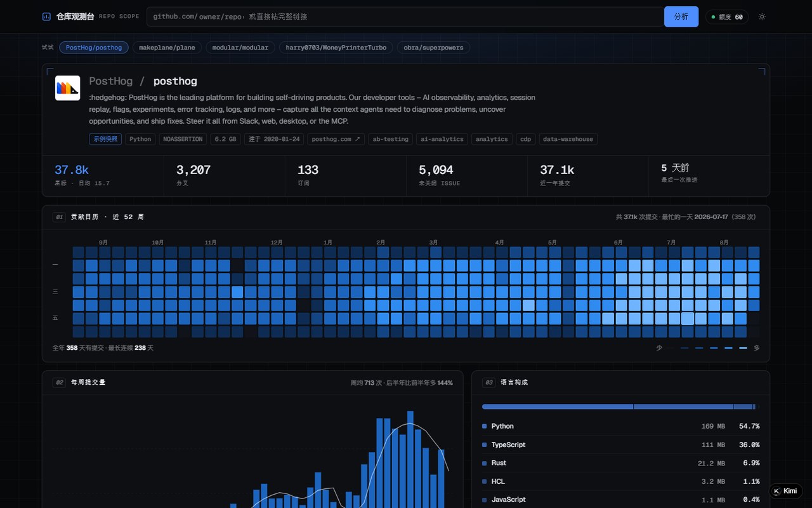Click the TypeScript language name

click(508, 444)
